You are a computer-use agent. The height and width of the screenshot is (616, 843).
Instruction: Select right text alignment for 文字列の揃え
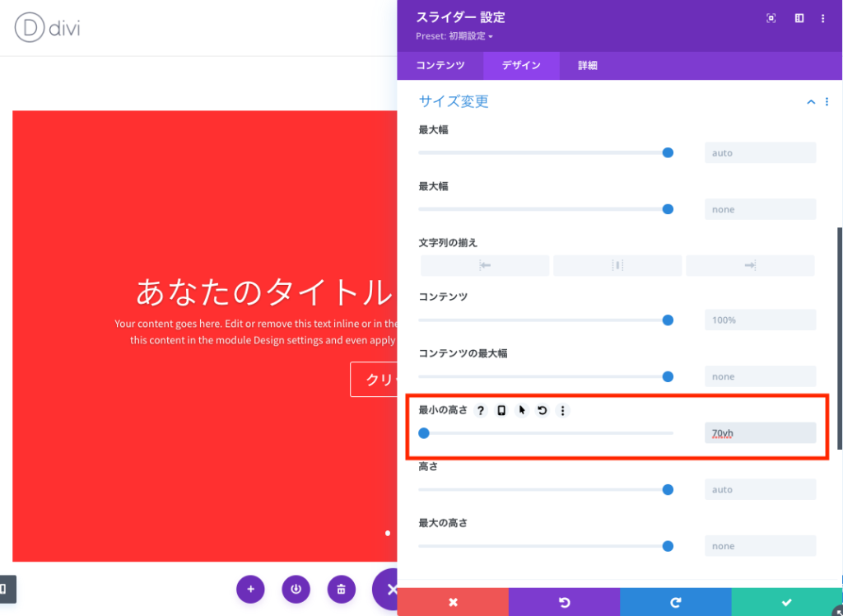tap(750, 265)
